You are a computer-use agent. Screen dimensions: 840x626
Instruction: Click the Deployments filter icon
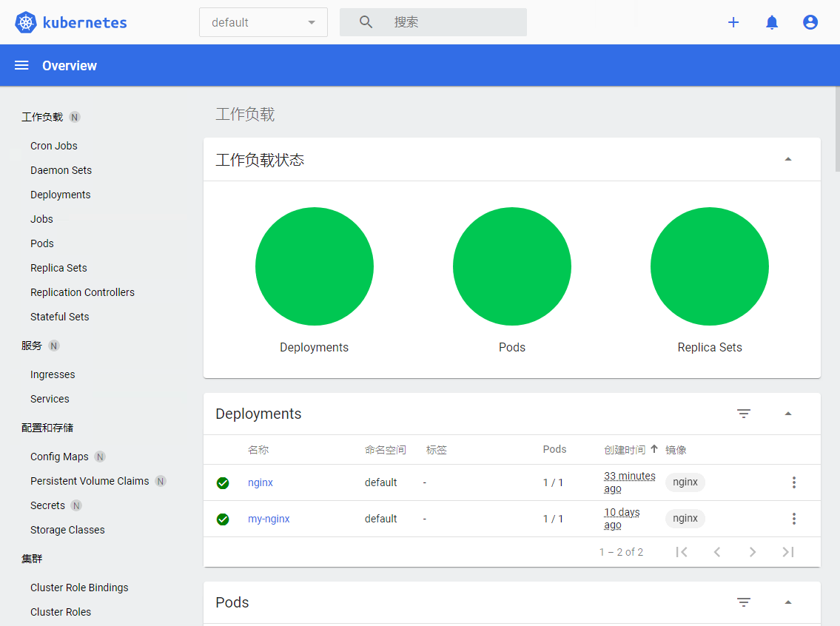coord(744,414)
